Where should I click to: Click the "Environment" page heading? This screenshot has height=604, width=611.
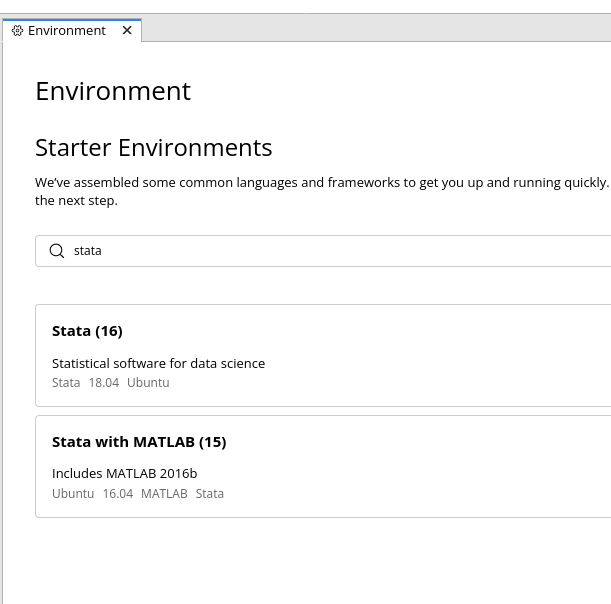pyautogui.click(x=113, y=91)
